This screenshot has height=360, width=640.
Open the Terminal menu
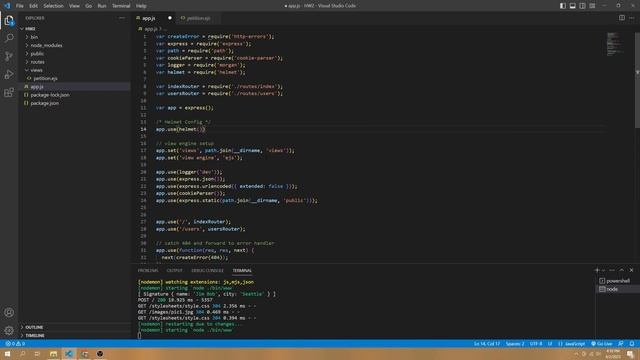click(121, 6)
